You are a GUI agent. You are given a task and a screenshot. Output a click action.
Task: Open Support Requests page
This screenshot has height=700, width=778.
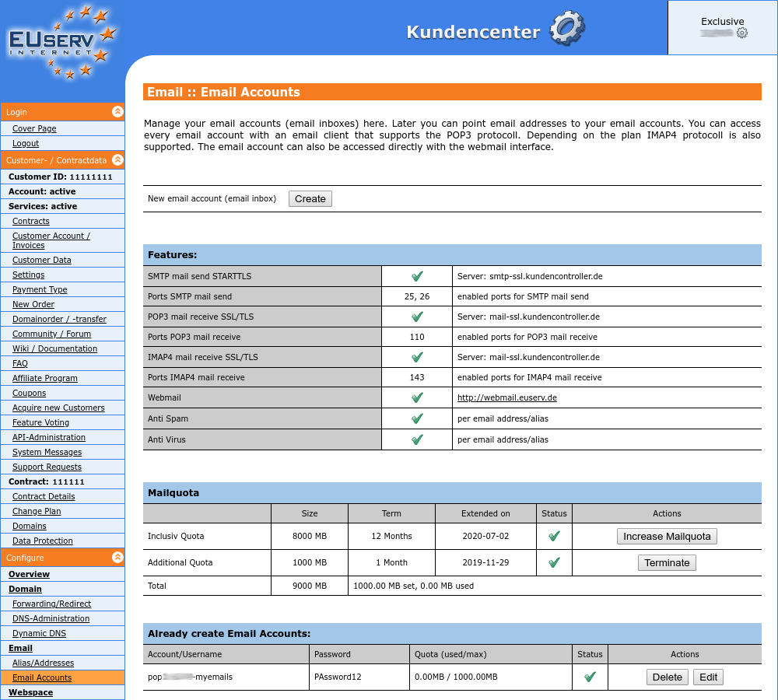click(x=47, y=467)
